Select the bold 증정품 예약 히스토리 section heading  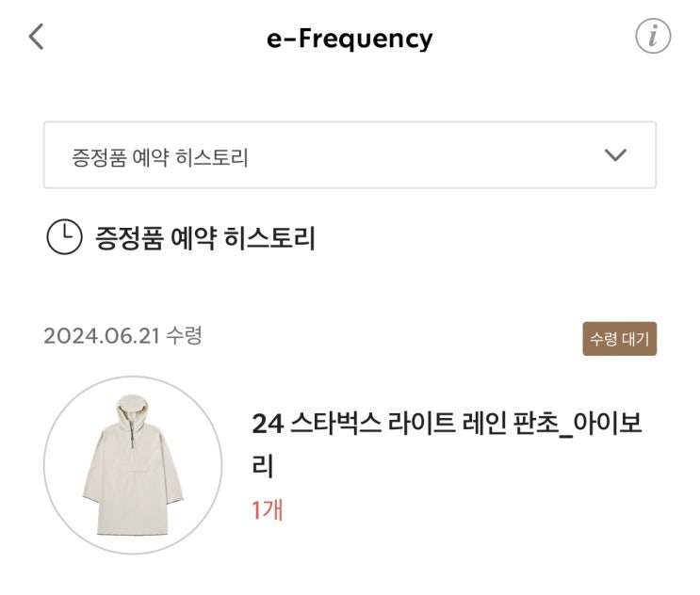click(x=205, y=238)
